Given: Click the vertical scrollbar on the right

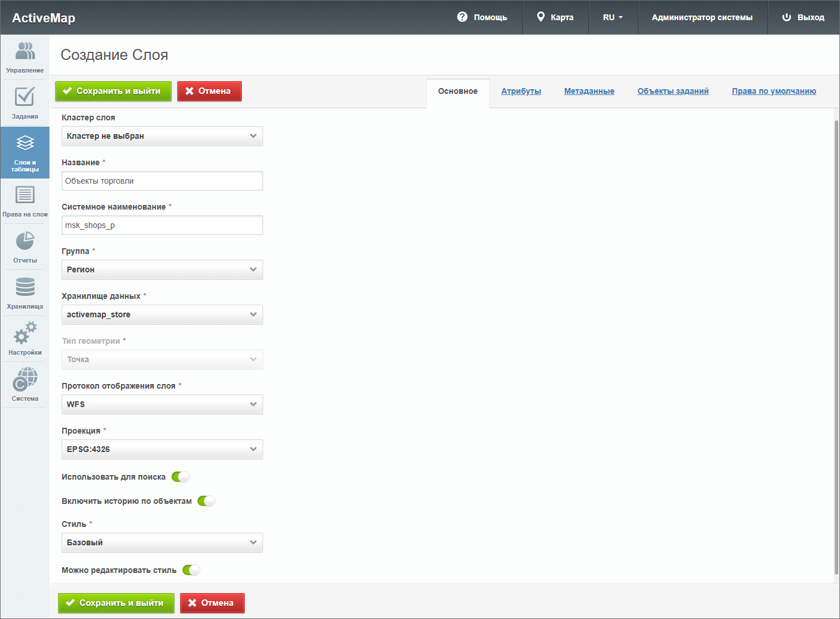Looking at the screenshot, I should (836, 345).
